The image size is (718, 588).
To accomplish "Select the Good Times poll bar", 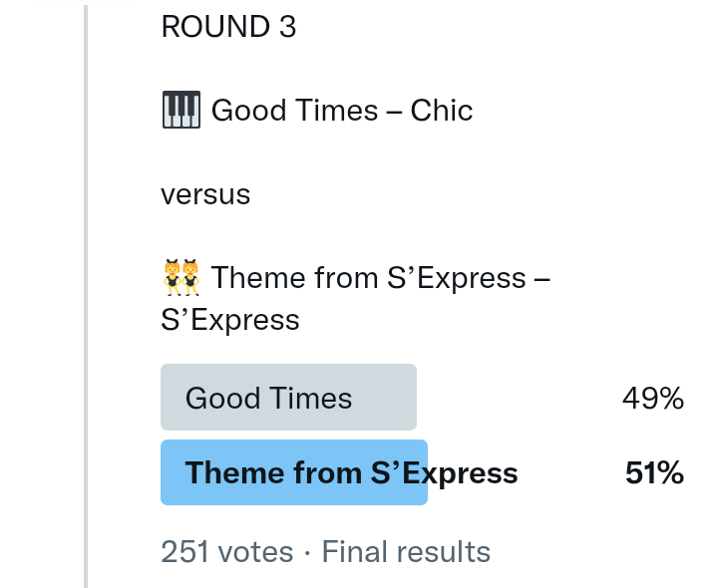I will [x=288, y=398].
